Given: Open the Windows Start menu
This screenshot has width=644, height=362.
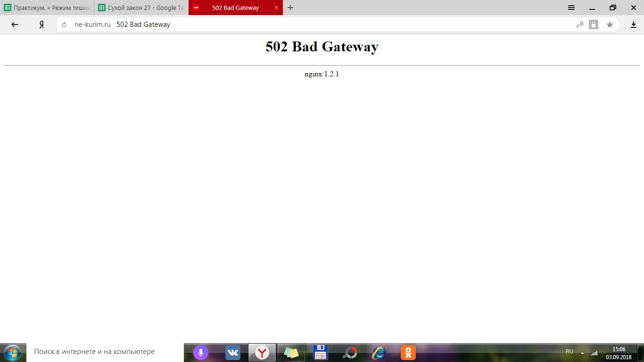Looking at the screenshot, I should 12,352.
